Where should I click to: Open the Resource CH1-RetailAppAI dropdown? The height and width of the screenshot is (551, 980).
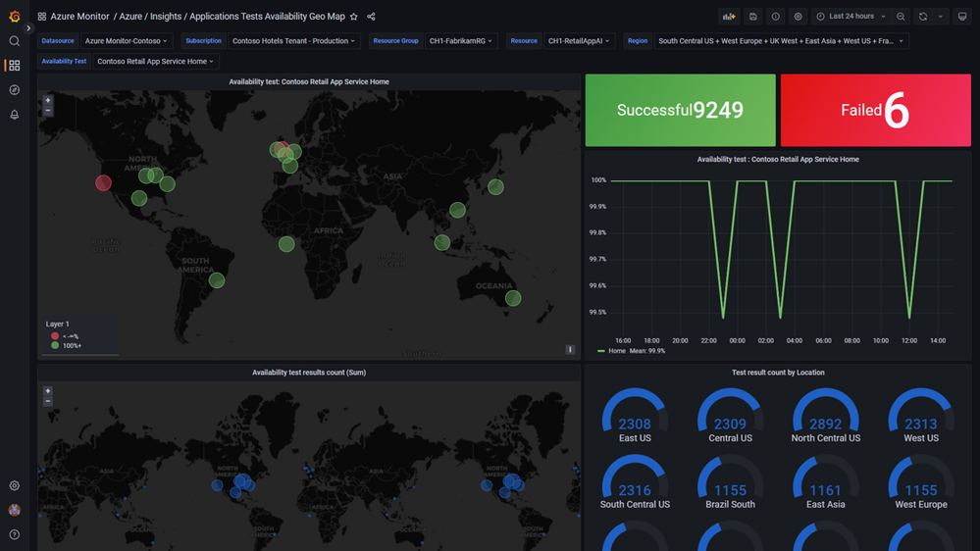pyautogui.click(x=579, y=41)
